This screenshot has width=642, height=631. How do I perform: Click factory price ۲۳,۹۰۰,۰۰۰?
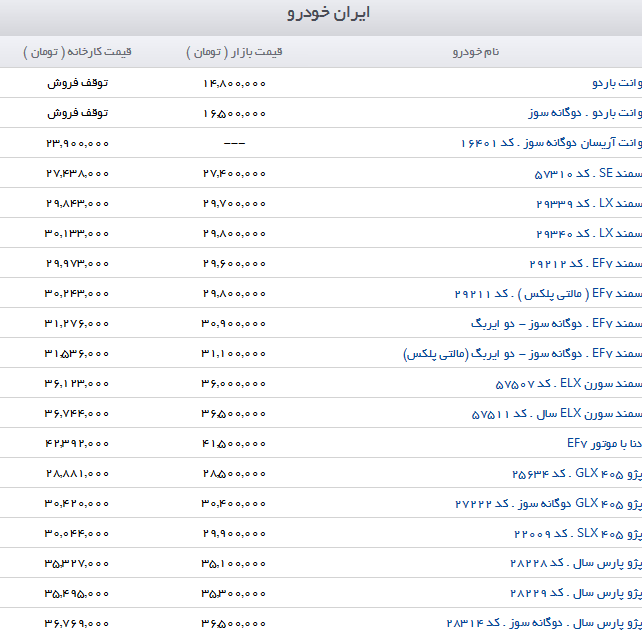[77, 143]
